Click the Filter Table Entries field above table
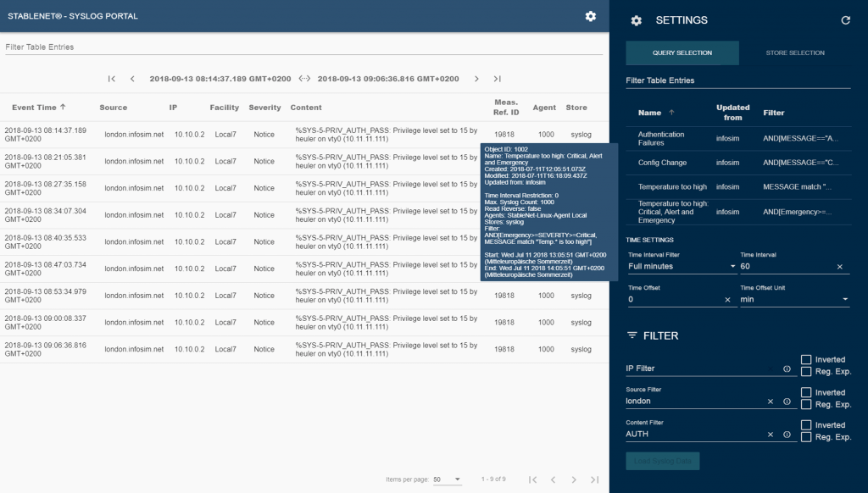The image size is (868, 493). tap(303, 47)
